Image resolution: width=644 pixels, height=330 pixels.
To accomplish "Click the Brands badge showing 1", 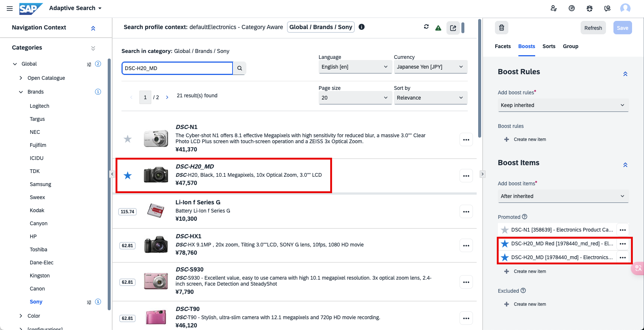I will 98,92.
